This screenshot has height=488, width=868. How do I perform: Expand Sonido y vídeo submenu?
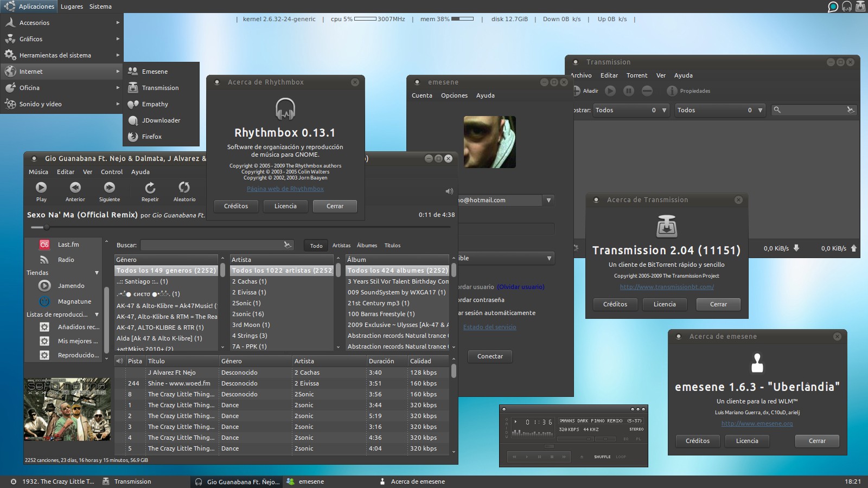tap(62, 104)
